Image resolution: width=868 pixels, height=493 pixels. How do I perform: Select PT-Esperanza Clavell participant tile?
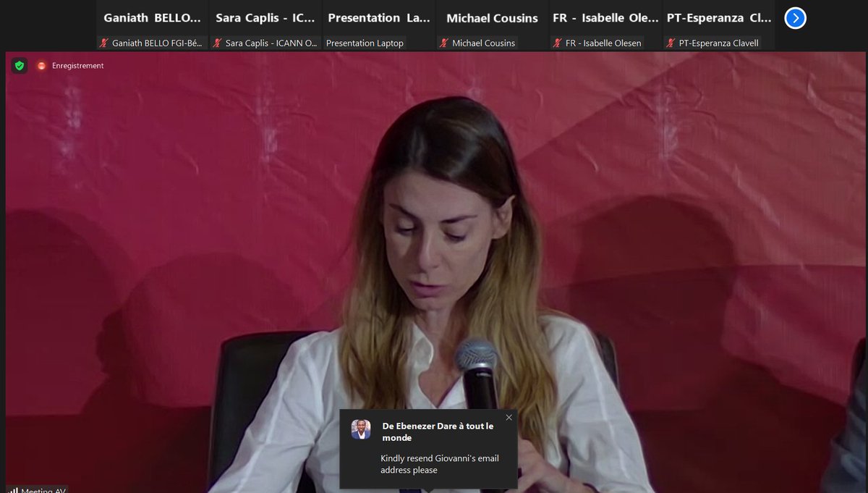[x=718, y=25]
